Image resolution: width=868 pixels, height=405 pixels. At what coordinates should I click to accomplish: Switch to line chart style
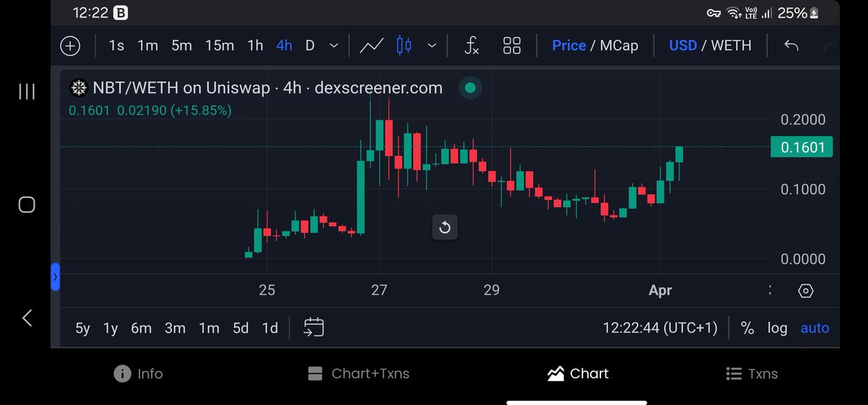click(371, 46)
